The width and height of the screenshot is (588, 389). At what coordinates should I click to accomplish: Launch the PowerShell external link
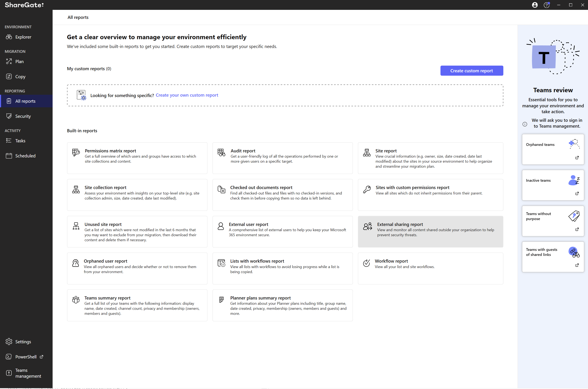pyautogui.click(x=26, y=357)
